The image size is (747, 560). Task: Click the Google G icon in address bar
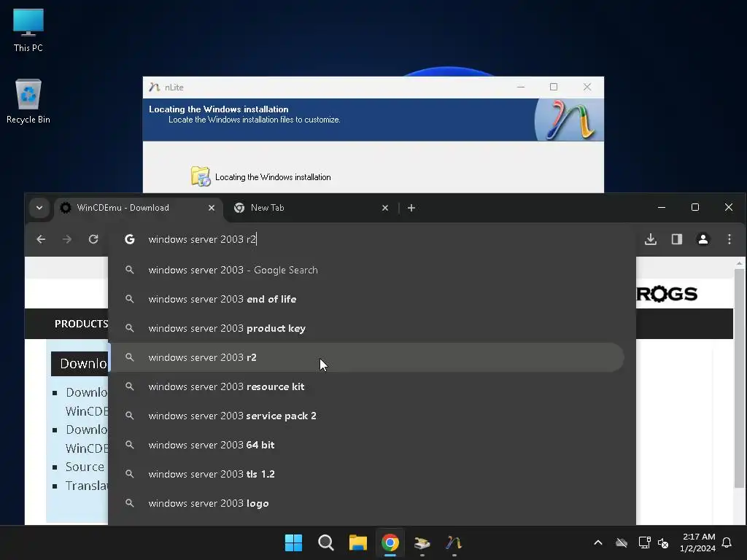coord(130,239)
